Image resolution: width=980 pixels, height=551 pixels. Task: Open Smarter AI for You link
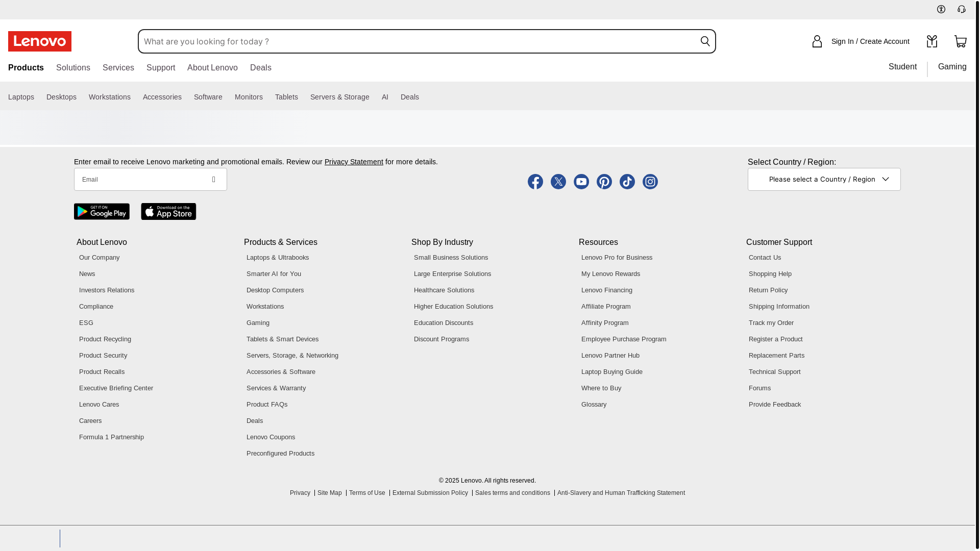(x=274, y=274)
